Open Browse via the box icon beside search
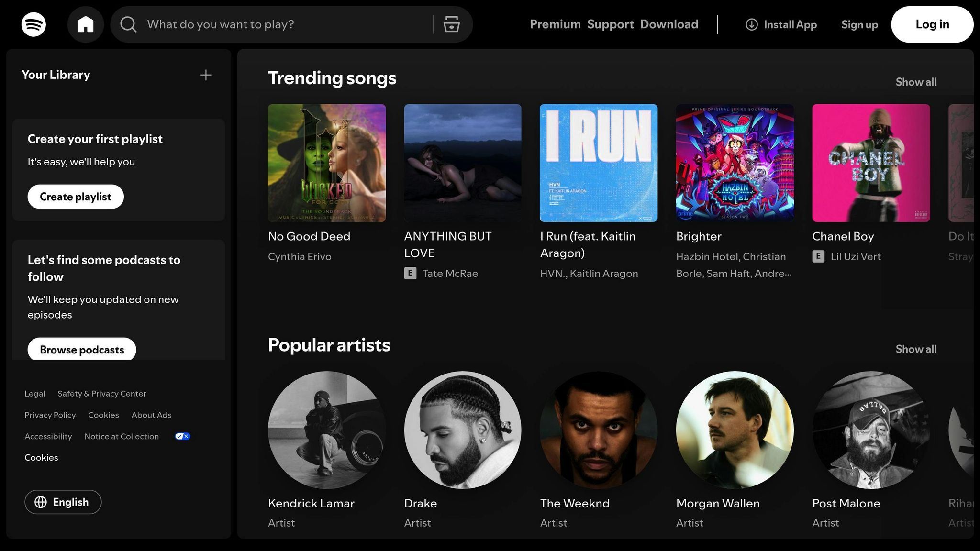 tap(450, 24)
